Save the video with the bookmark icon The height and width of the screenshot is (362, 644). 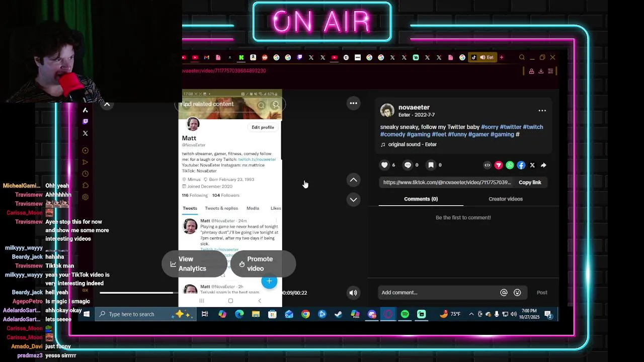431,165
